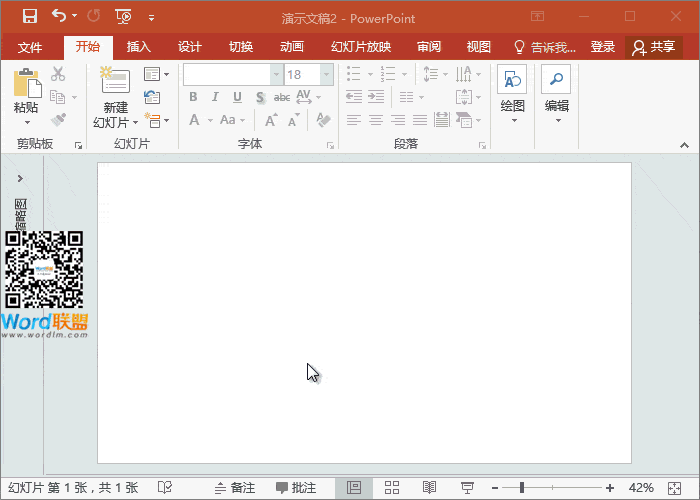Switch to the 设计 tab
Image resolution: width=700 pixels, height=500 pixels.
click(190, 47)
